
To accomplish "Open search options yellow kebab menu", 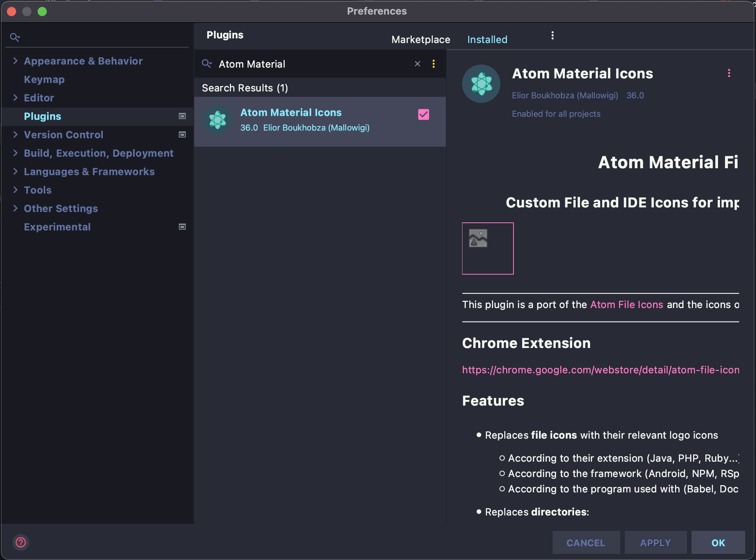I will [434, 64].
